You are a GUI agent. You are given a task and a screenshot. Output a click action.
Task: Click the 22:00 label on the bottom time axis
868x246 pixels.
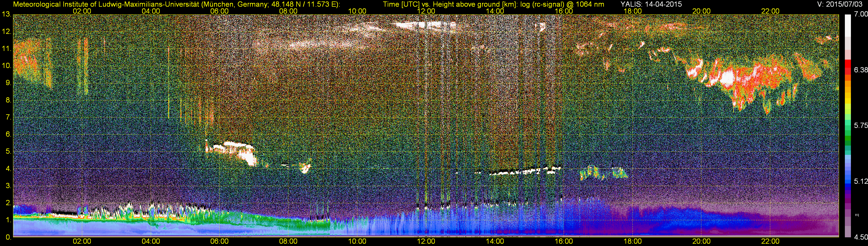coord(770,241)
